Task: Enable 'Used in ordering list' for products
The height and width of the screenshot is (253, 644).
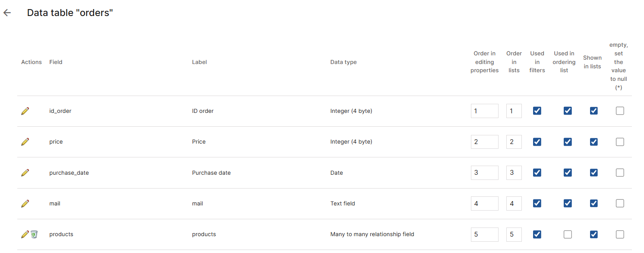Action: coord(568,234)
